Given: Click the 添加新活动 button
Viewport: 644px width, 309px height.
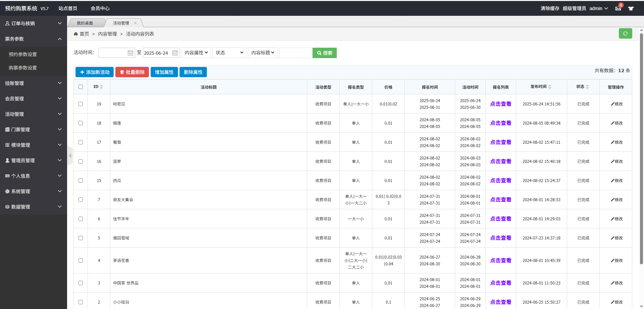Looking at the screenshot, I should 95,72.
